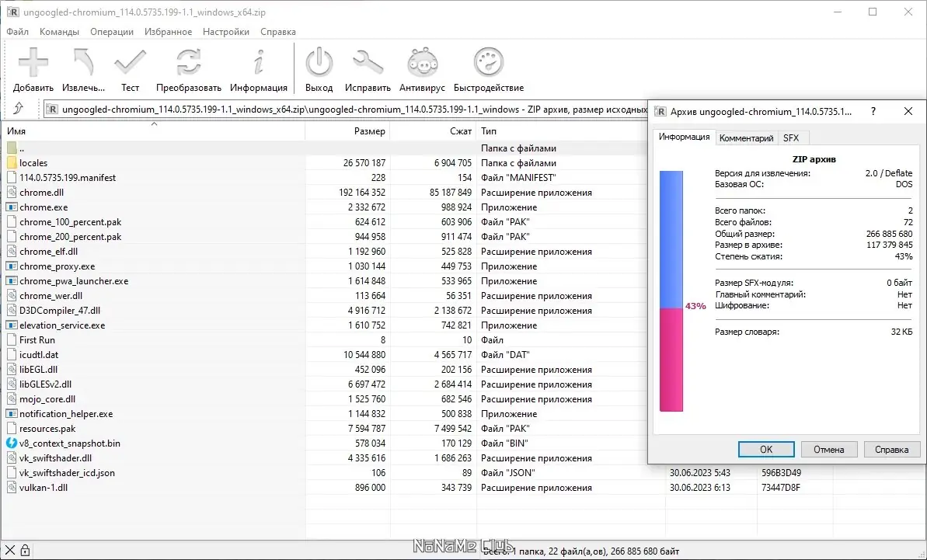
Task: Switch to the SFX tab
Action: [793, 137]
